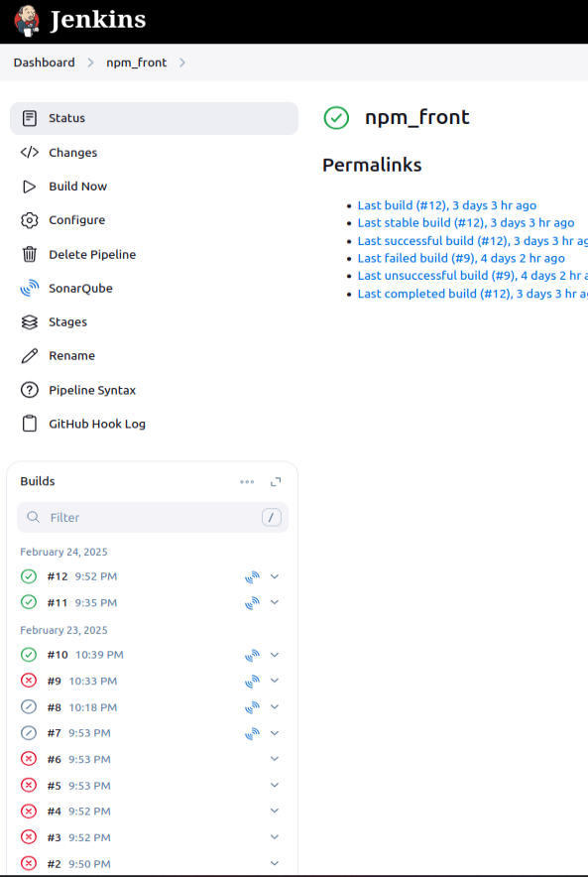Image resolution: width=588 pixels, height=877 pixels.
Task: Open the Last failed build (#9) permalink
Action: 461,258
